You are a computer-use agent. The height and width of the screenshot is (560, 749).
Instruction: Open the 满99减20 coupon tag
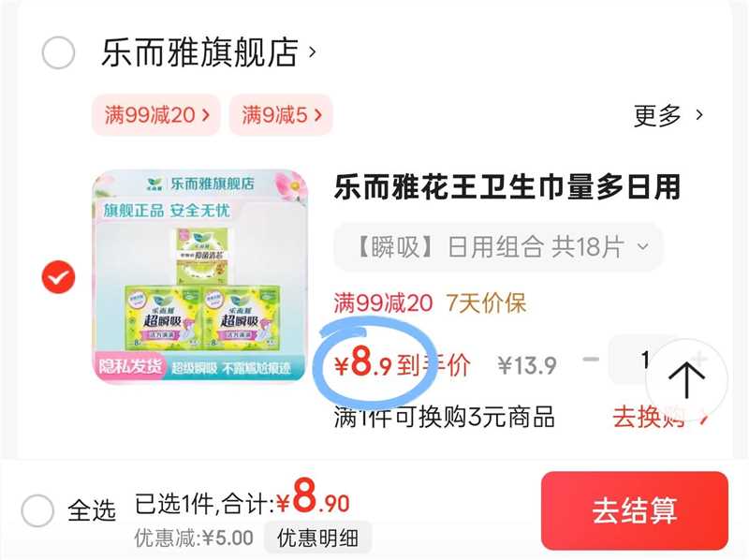click(156, 115)
